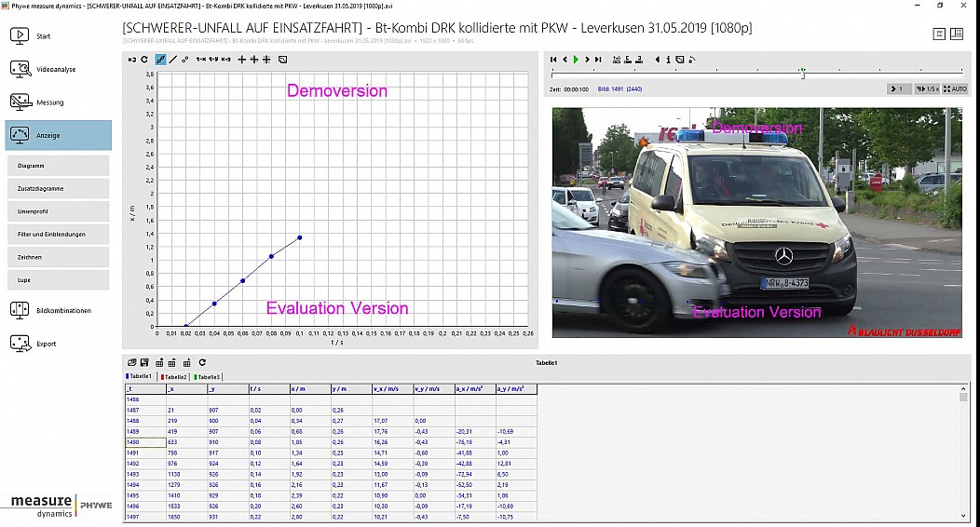
Task: Switch to Tabelle2 tab
Action: pos(174,376)
